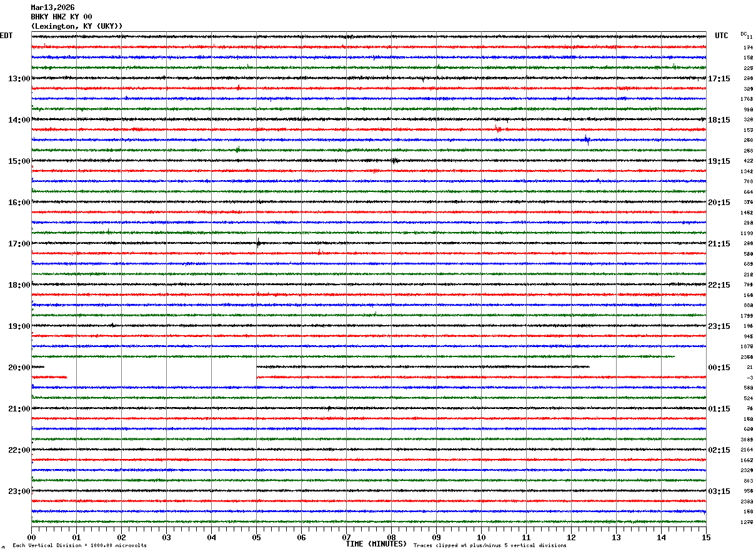
Task: Select the 20:00 EDT time label
Action: point(19,368)
